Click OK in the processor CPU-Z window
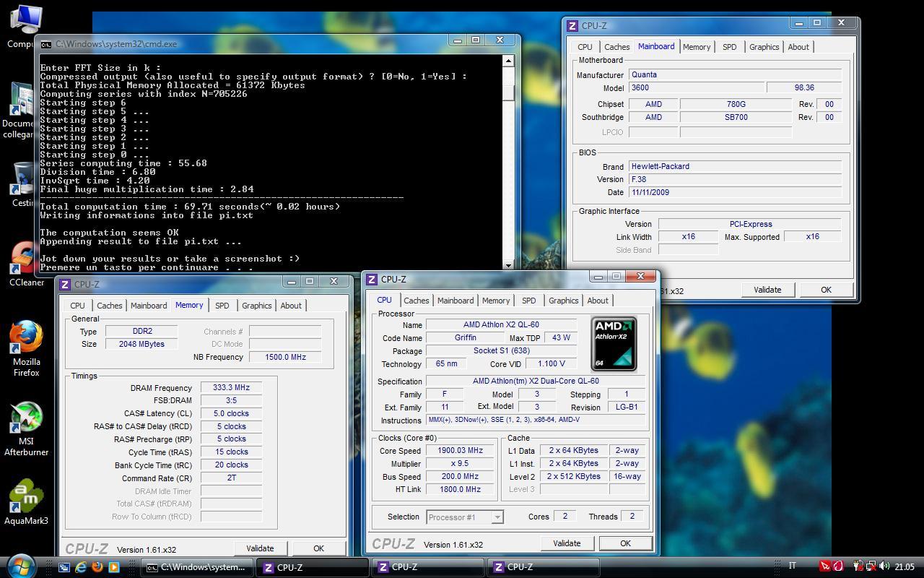 click(x=625, y=543)
